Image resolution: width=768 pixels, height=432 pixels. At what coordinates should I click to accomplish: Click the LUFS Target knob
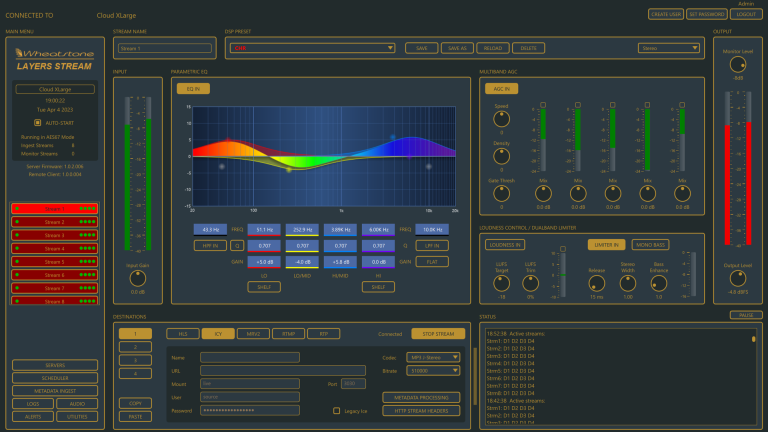pos(502,283)
